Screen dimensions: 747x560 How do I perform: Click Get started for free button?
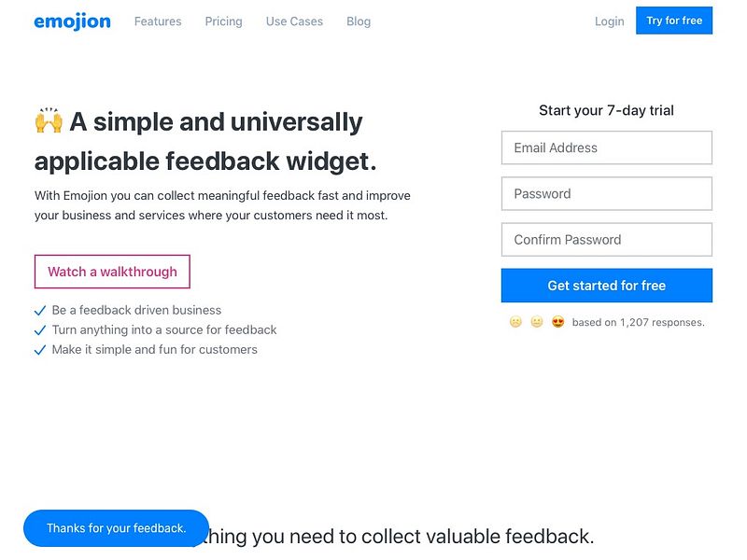(606, 286)
